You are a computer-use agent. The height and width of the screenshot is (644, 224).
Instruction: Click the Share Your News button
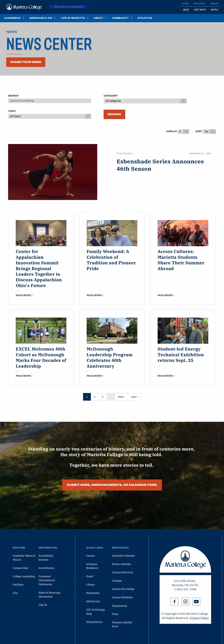(x=26, y=62)
